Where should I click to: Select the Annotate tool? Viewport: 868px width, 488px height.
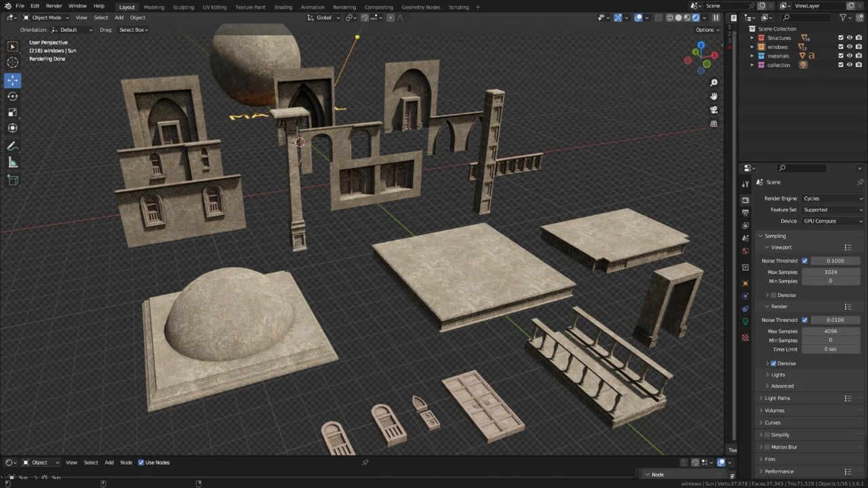pyautogui.click(x=13, y=146)
